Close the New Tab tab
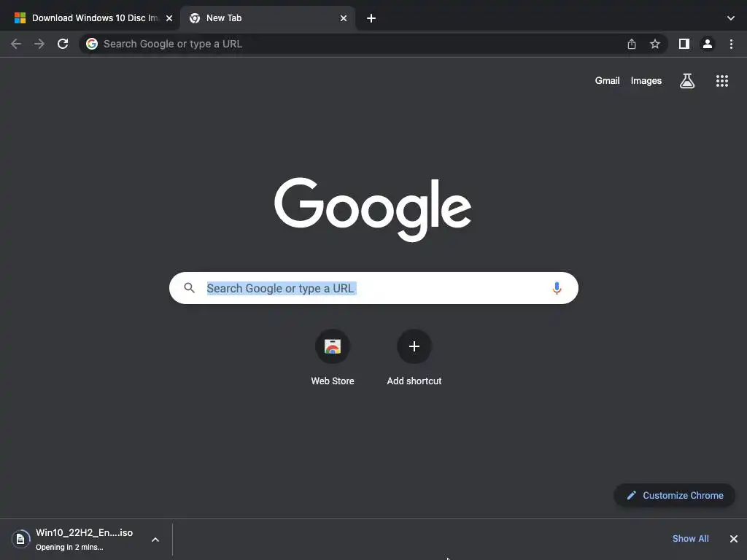Image resolution: width=747 pixels, height=560 pixels. (x=344, y=18)
